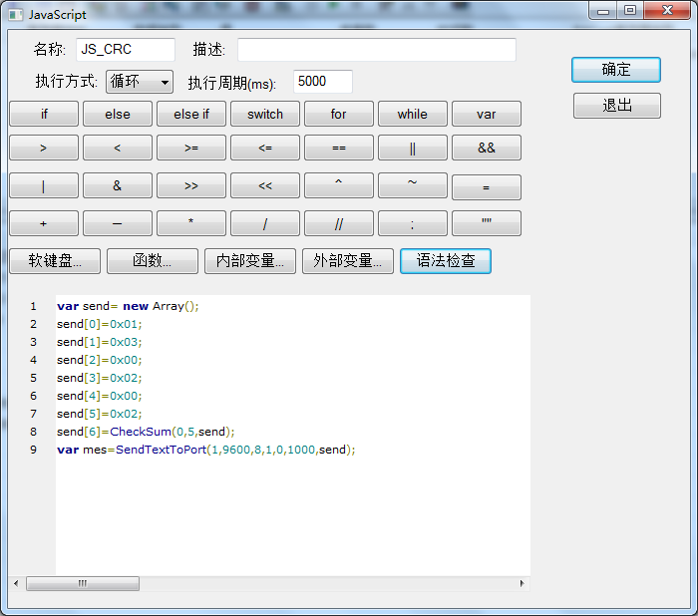Screen dimensions: 698x616
Task: Click the '>=' operator button
Action: 191,148
